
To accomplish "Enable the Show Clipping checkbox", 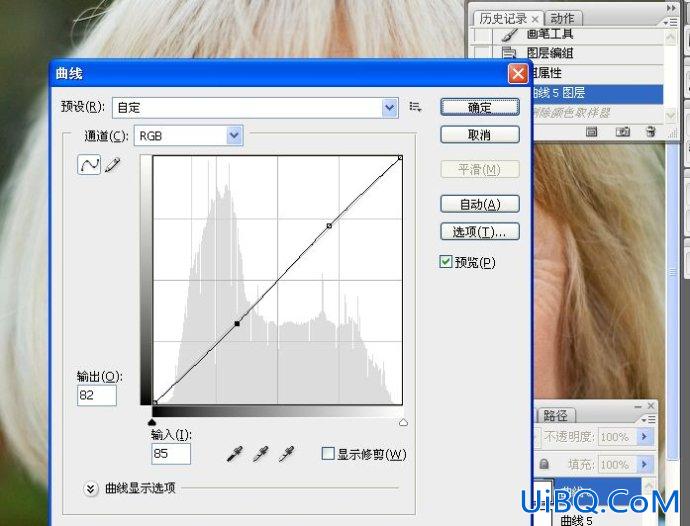I will [328, 453].
